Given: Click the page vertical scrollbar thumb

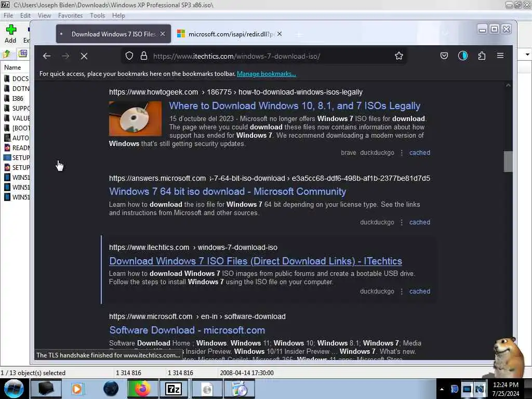Looking at the screenshot, I should [508, 162].
